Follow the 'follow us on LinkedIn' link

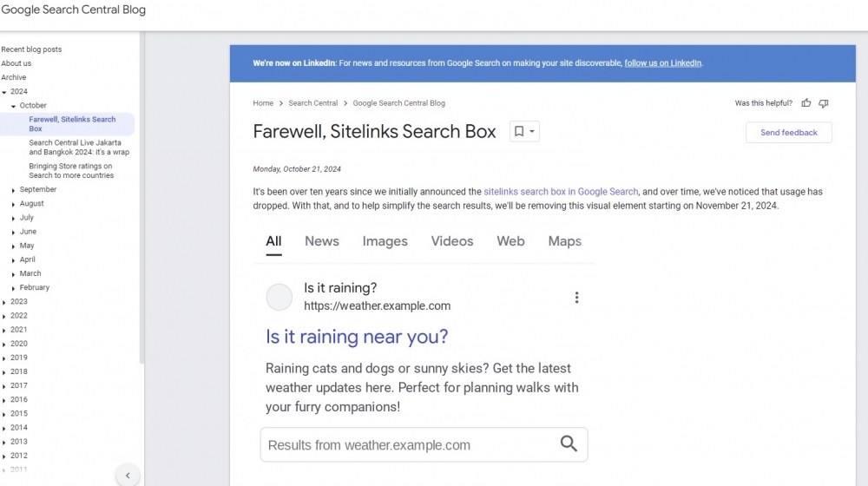coord(663,63)
